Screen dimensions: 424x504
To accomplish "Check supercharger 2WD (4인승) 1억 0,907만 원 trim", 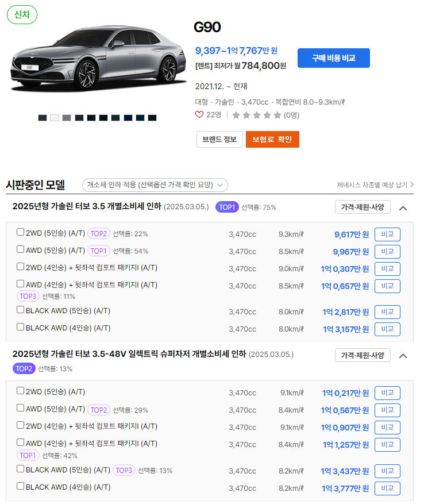I will [x=20, y=425].
